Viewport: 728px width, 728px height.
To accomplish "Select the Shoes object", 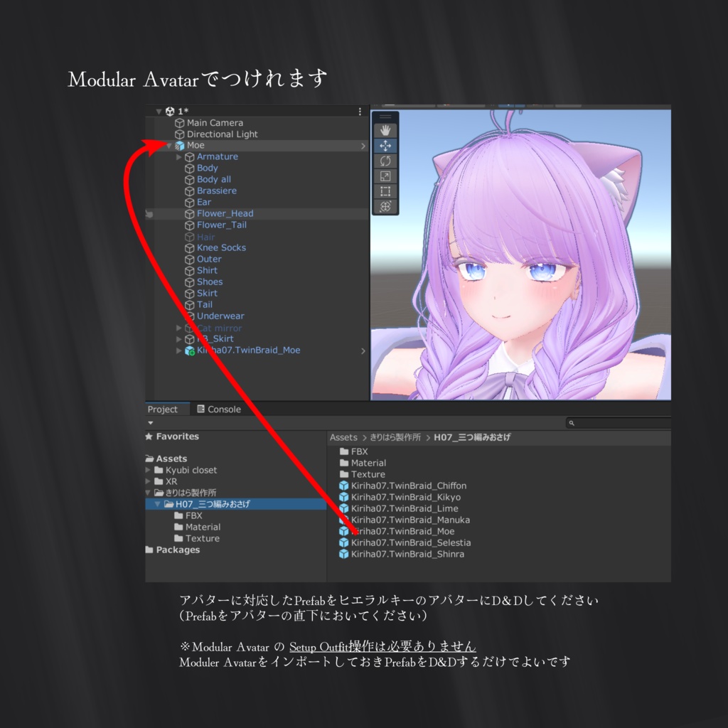I will click(210, 282).
